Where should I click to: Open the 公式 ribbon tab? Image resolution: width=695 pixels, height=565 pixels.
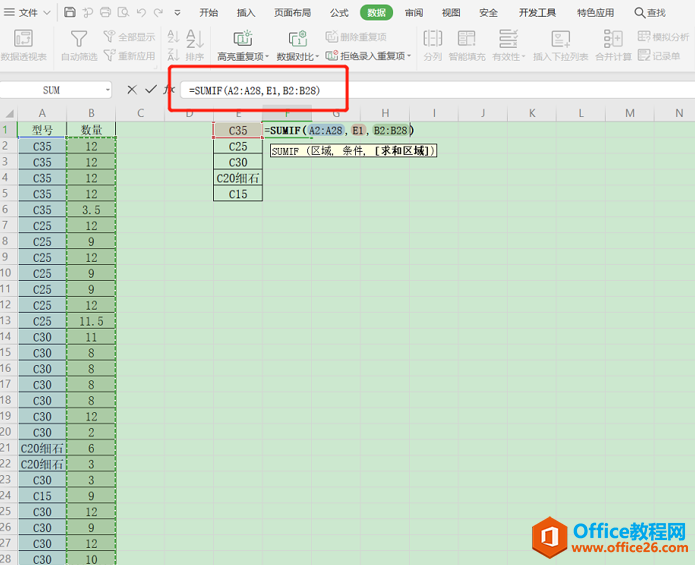[x=339, y=12]
